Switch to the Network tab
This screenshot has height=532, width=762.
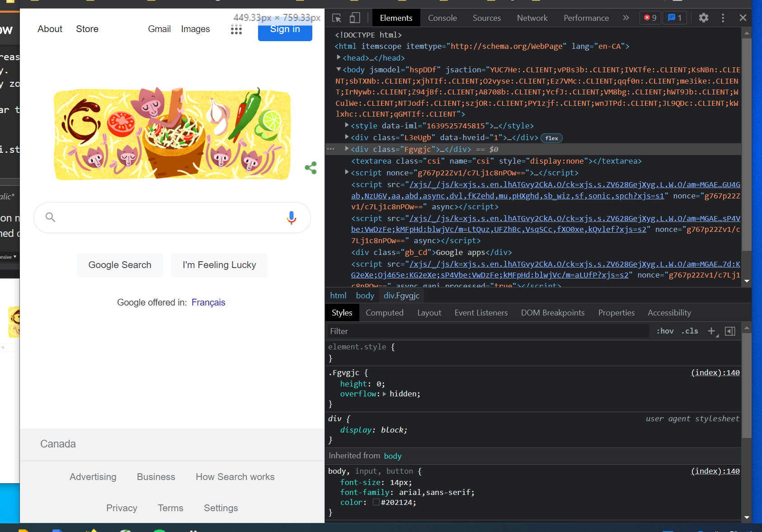[532, 18]
